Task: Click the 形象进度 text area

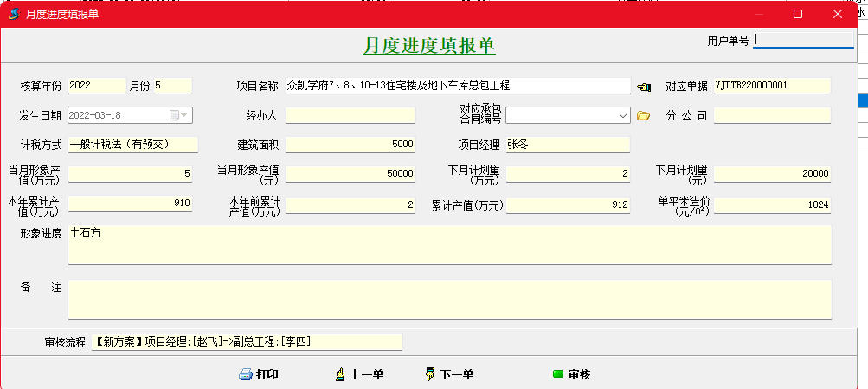Action: pos(449,244)
